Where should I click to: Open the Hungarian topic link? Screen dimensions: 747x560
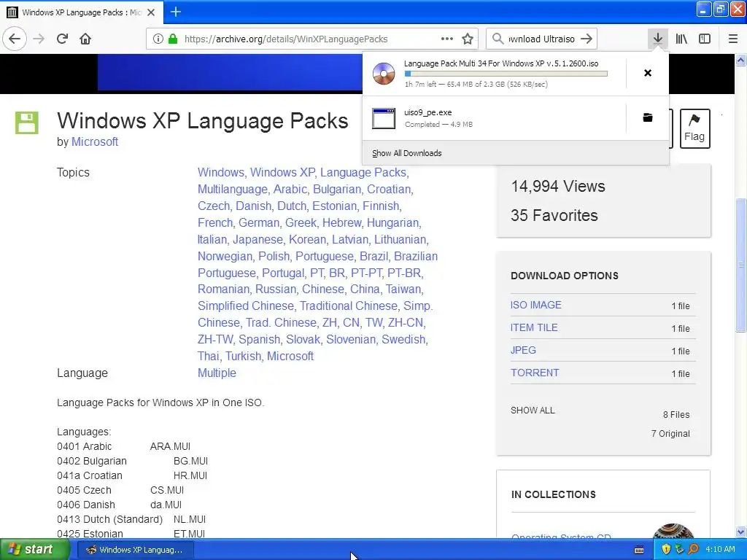click(392, 223)
